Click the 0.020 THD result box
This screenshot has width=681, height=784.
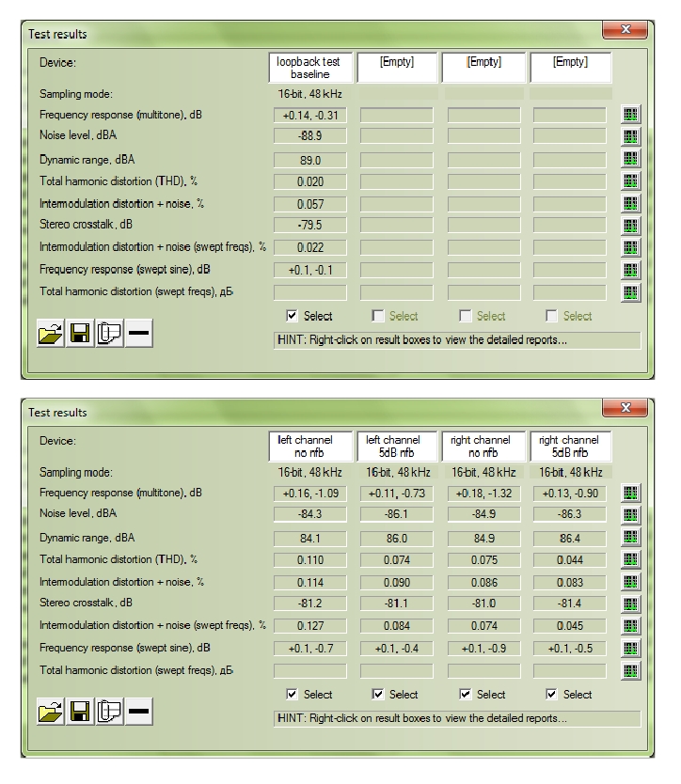pyautogui.click(x=310, y=181)
